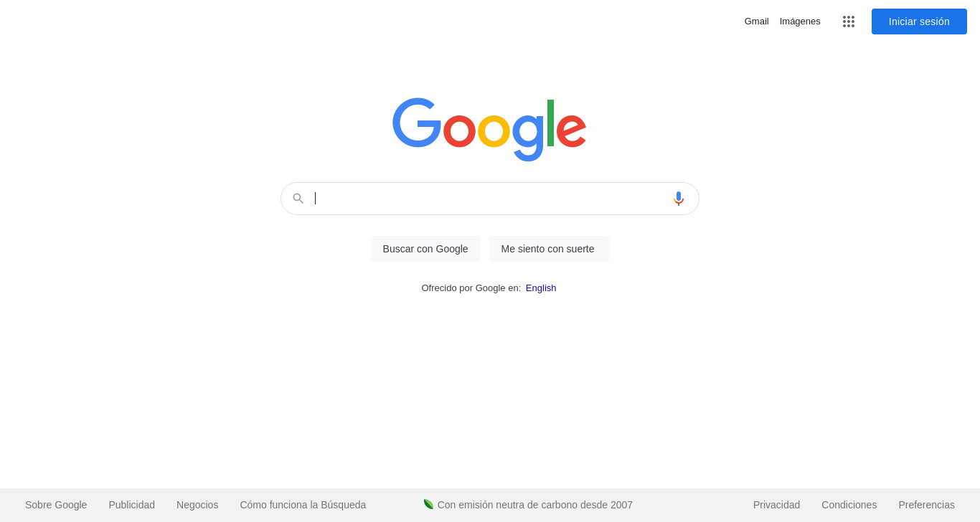Click the Buscar con Google button
The height and width of the screenshot is (522, 980).
click(x=425, y=249)
